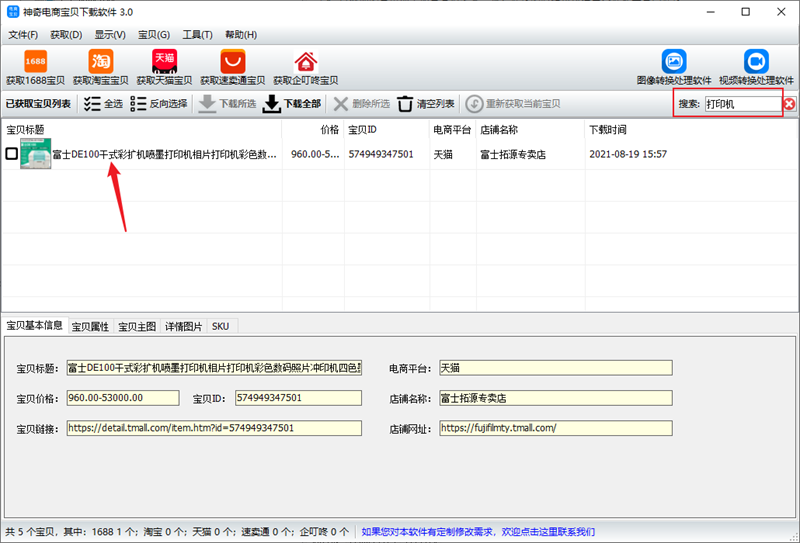The height and width of the screenshot is (543, 800).
Task: Tick the checkbox of the 富士DE100 row
Action: (12, 154)
